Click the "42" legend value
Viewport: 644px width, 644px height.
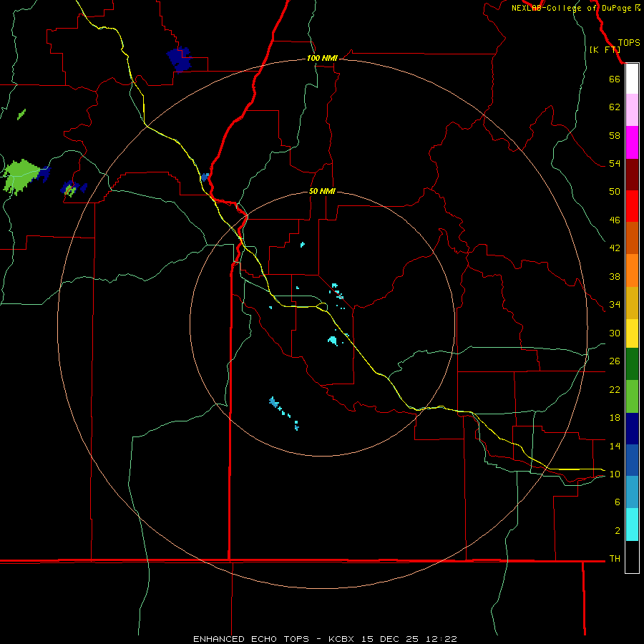point(615,248)
